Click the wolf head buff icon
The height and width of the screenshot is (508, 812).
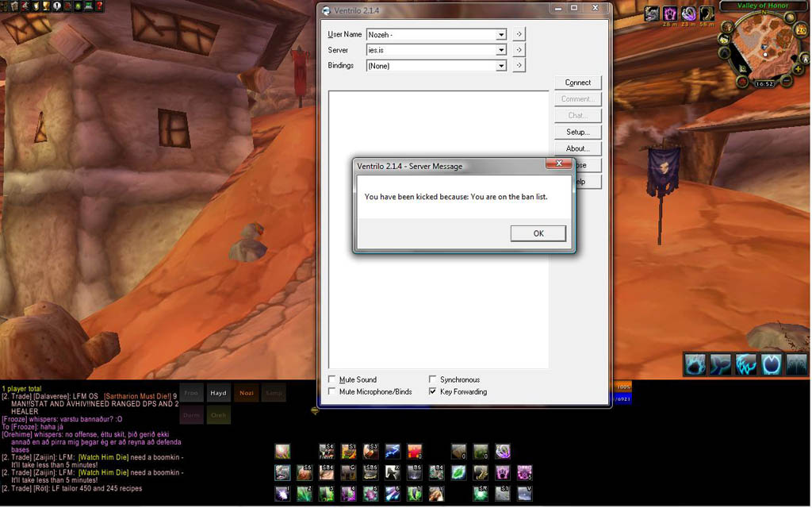tap(652, 13)
